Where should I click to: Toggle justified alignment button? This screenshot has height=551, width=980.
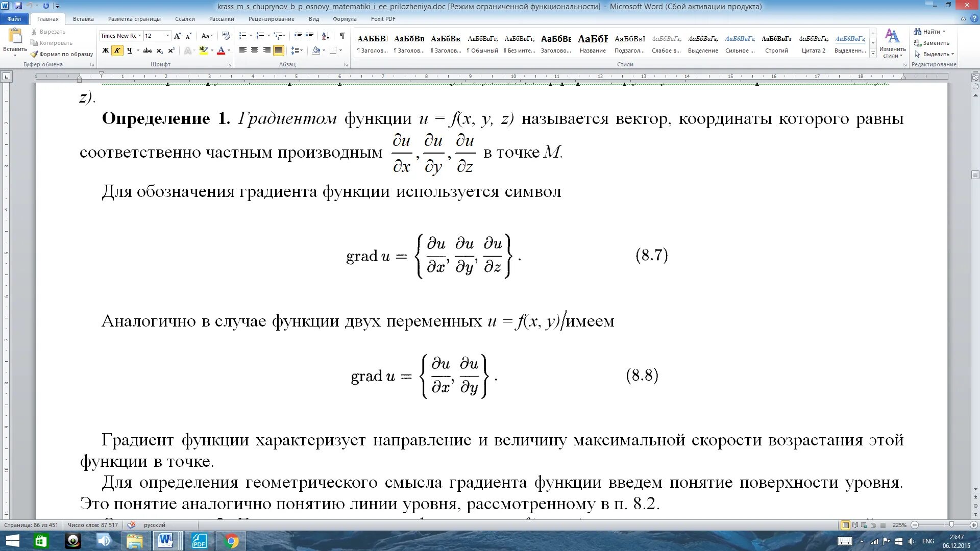coord(278,51)
